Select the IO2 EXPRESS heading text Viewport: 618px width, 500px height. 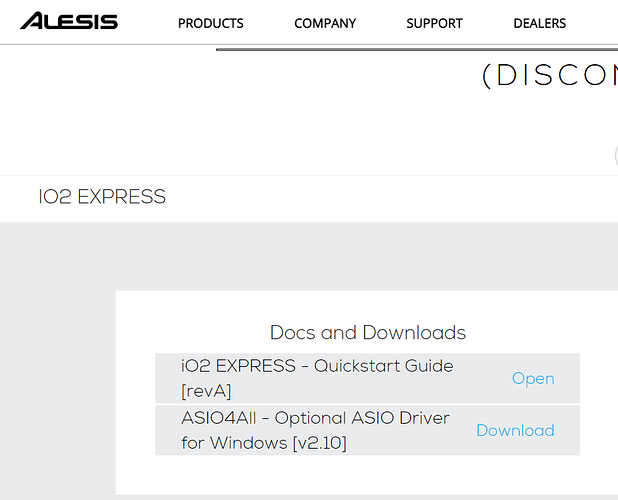point(102,197)
